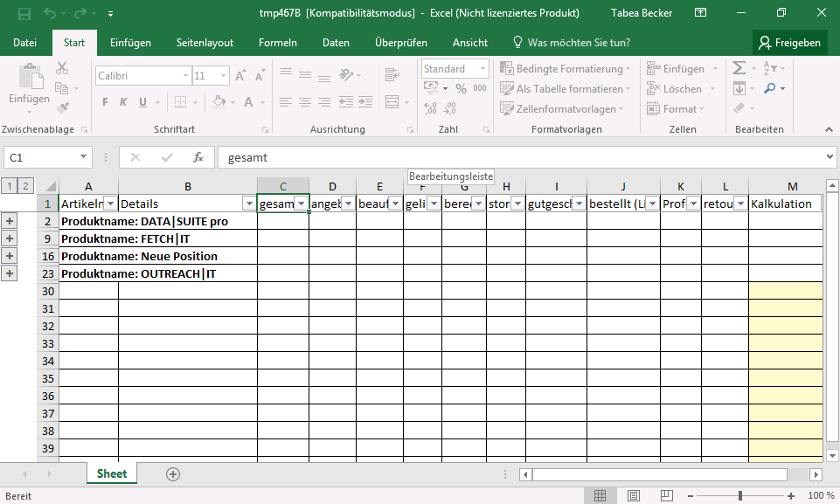Click the Format cells button
This screenshot has height=504, width=840.
point(675,108)
